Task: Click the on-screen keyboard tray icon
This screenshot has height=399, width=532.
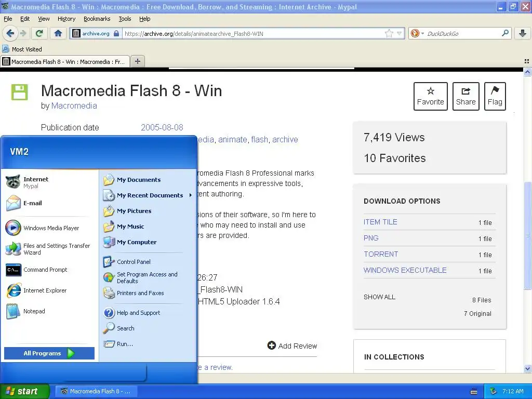Action: (474, 392)
